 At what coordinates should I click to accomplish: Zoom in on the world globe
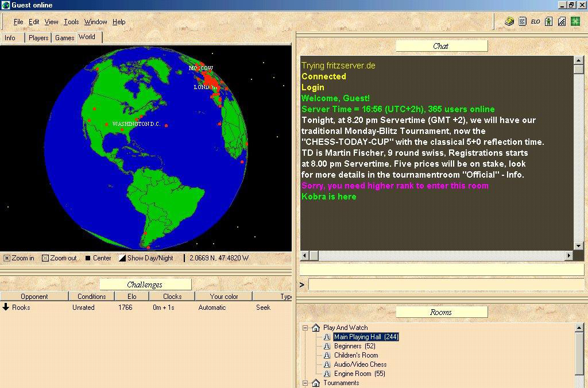tap(19, 258)
